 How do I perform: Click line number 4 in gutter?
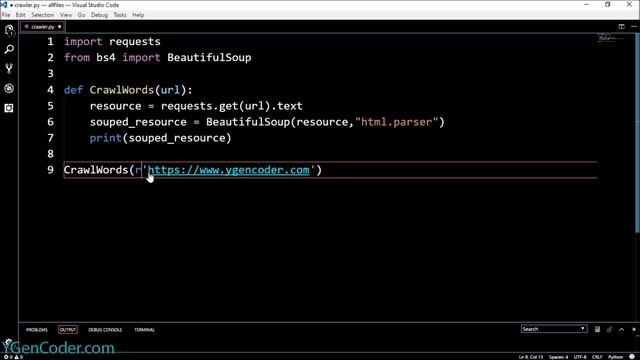(x=50, y=90)
